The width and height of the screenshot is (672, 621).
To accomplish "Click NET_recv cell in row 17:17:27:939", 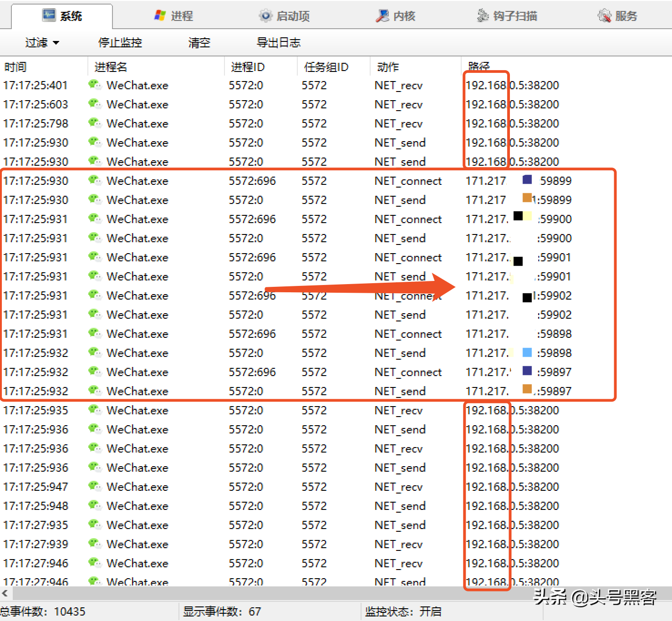I will (398, 545).
